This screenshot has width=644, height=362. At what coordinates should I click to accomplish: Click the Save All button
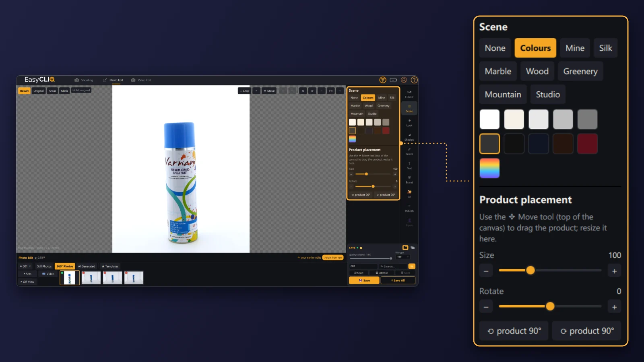398,280
